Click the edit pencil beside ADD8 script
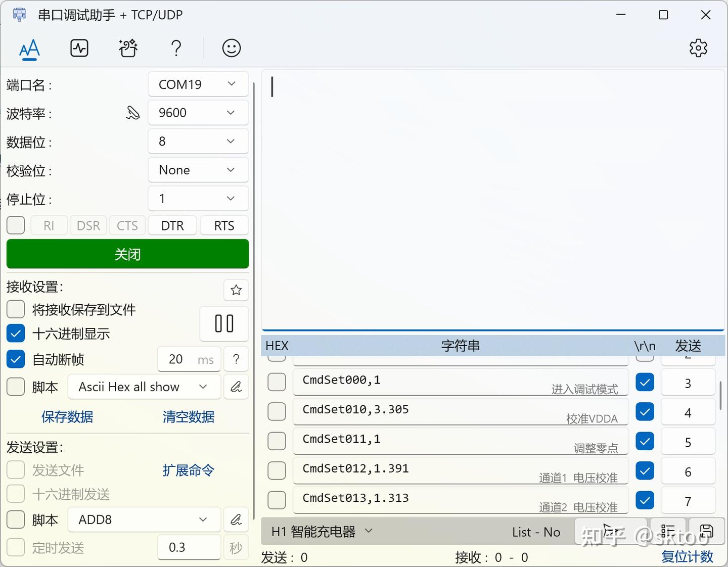Image resolution: width=728 pixels, height=567 pixels. pyautogui.click(x=236, y=519)
